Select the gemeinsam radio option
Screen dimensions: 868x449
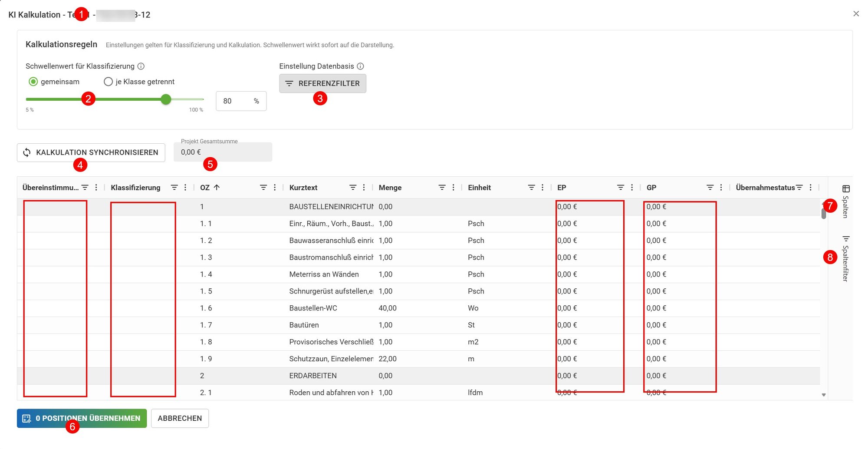point(33,82)
